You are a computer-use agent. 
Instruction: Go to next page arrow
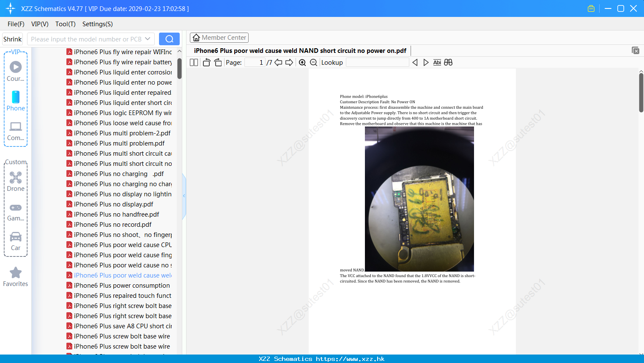point(289,63)
